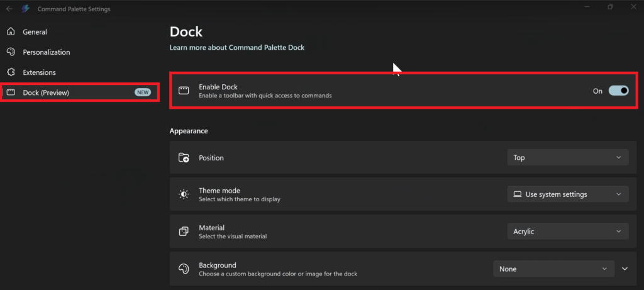
Task: Click the Position row folder icon
Action: [184, 158]
